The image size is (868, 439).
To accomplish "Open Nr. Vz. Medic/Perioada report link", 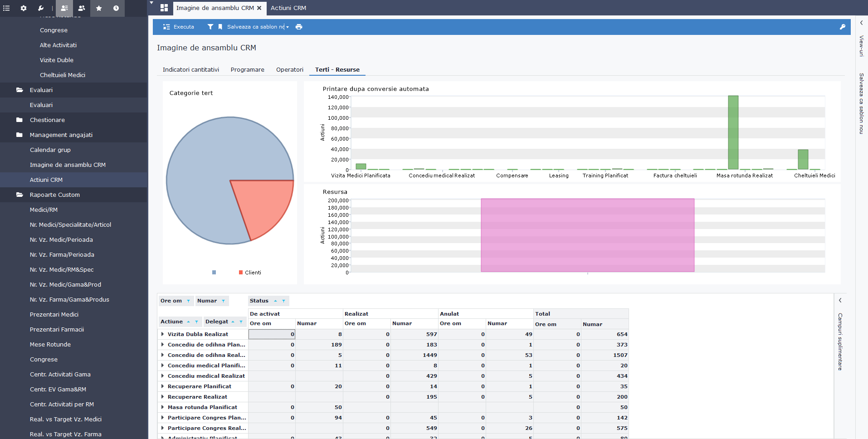I will (61, 239).
